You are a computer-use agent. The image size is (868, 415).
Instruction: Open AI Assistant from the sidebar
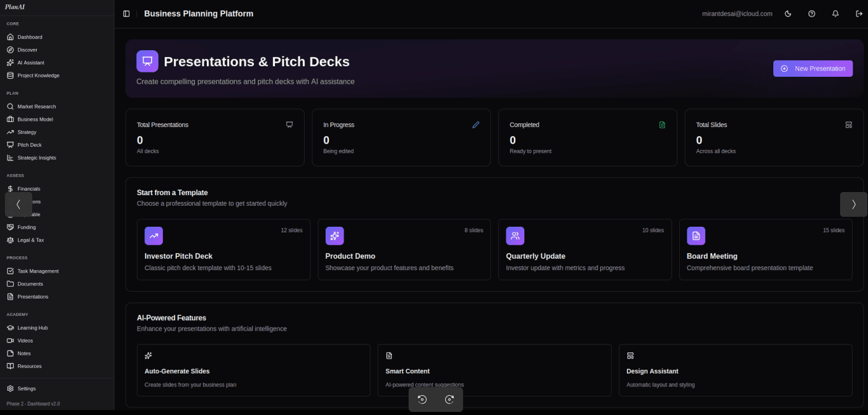(30, 63)
